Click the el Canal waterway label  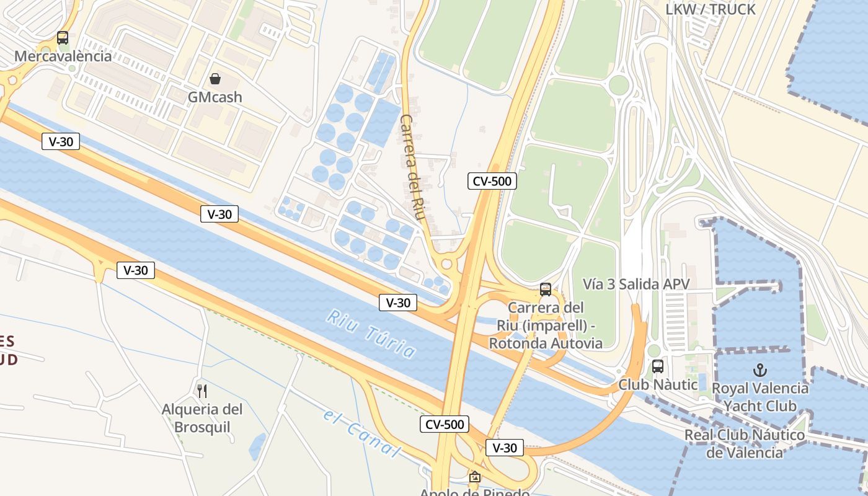361,432
